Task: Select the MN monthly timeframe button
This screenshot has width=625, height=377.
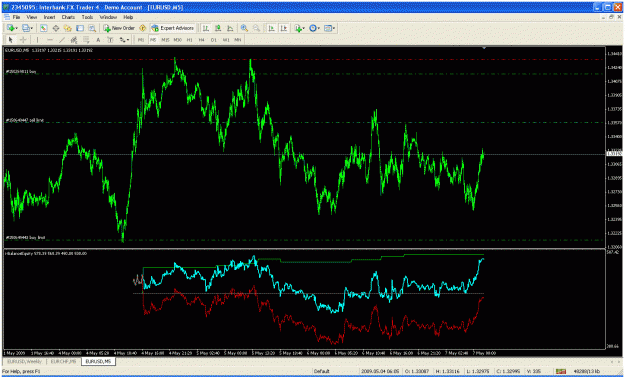Action: pyautogui.click(x=238, y=40)
